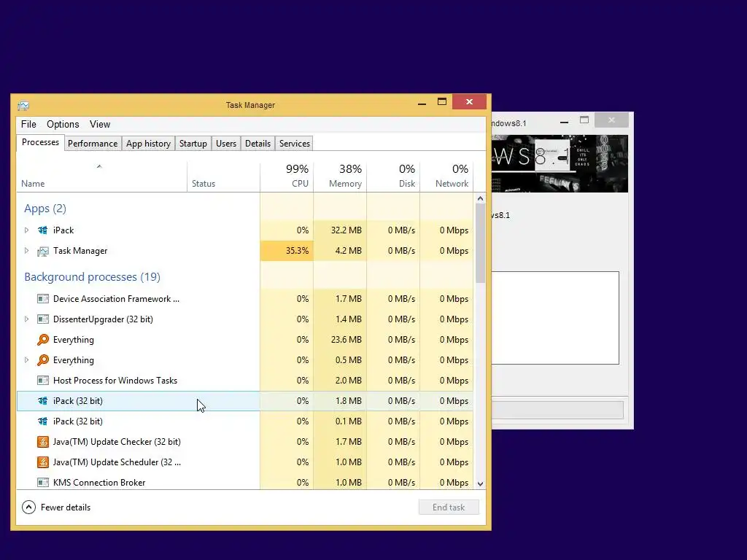Select the Java(TM) Update Checker (32 bit) row
747x560 pixels.
(245, 442)
